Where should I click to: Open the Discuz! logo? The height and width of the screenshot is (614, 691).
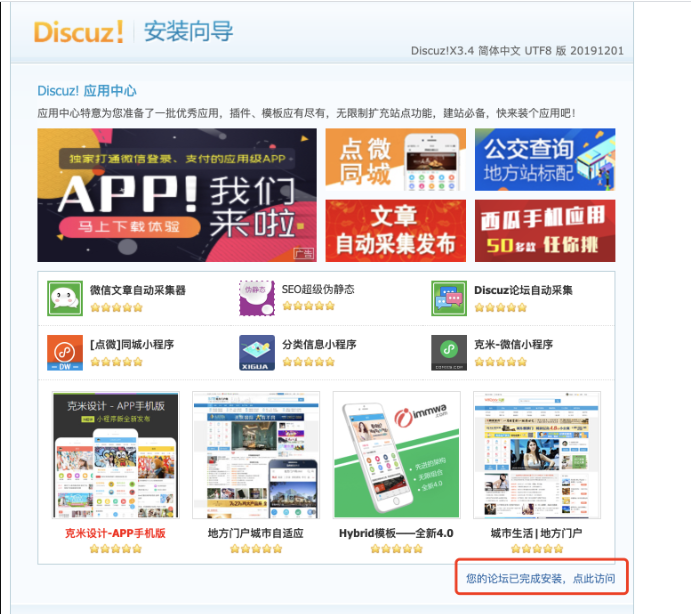coord(78,32)
